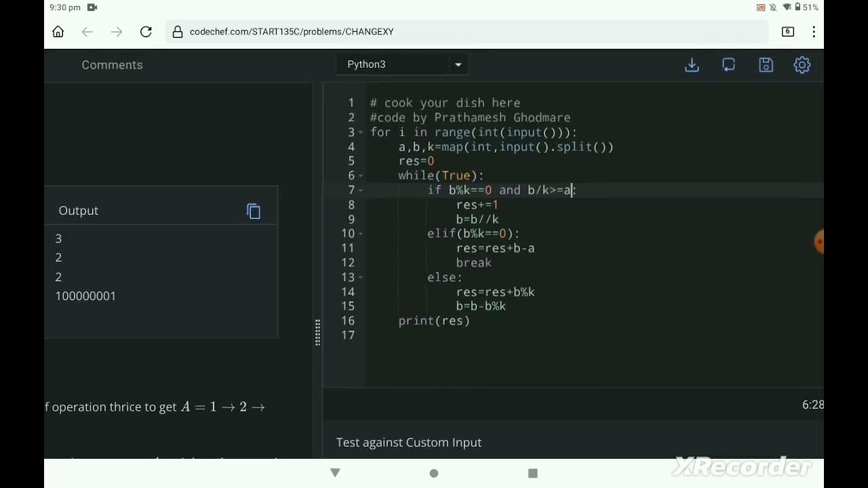Switch to the Comments tab
The width and height of the screenshot is (868, 488).
click(112, 65)
